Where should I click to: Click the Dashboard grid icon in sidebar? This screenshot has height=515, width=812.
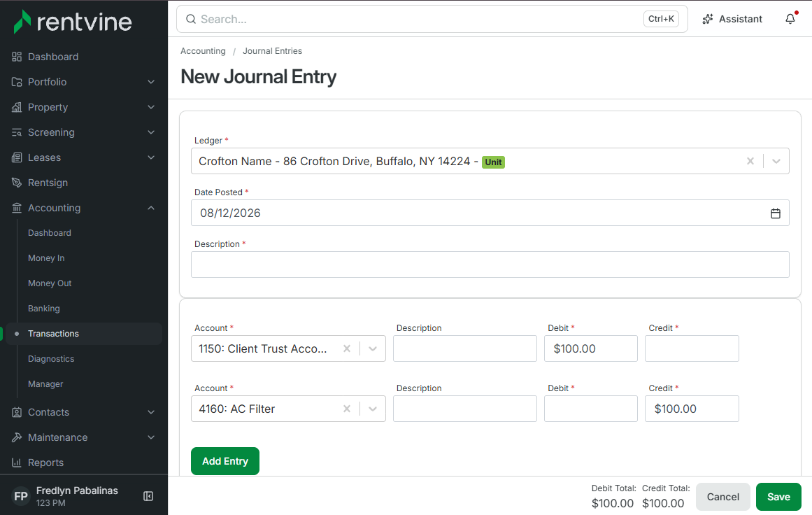17,57
